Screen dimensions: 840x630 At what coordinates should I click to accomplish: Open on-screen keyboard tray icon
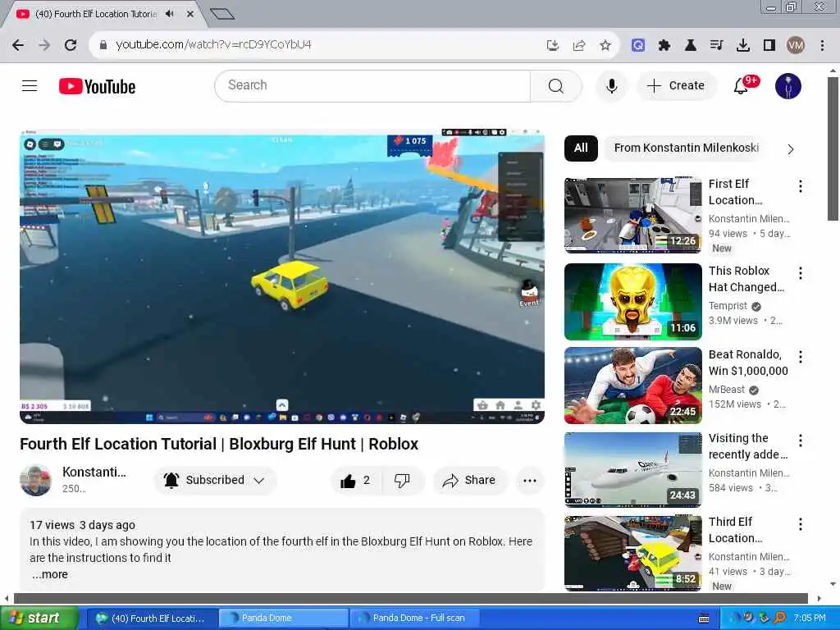click(x=704, y=619)
